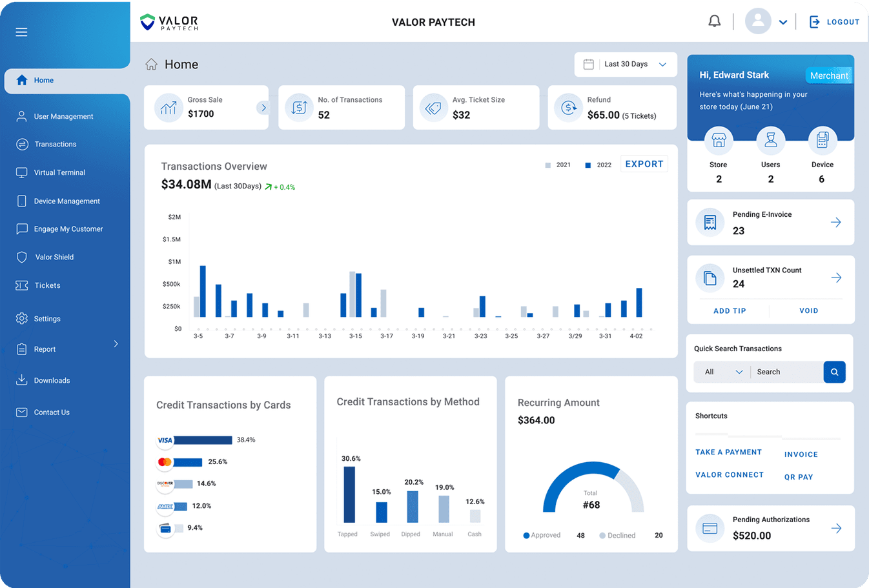Image resolution: width=869 pixels, height=588 pixels.
Task: Toggle the 2022 legend in chart
Action: pyautogui.click(x=597, y=165)
